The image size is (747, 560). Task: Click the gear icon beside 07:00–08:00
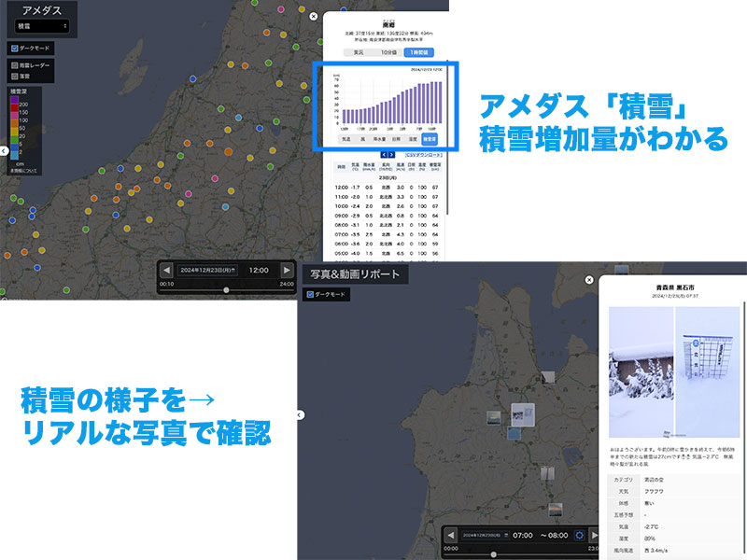[x=579, y=535]
